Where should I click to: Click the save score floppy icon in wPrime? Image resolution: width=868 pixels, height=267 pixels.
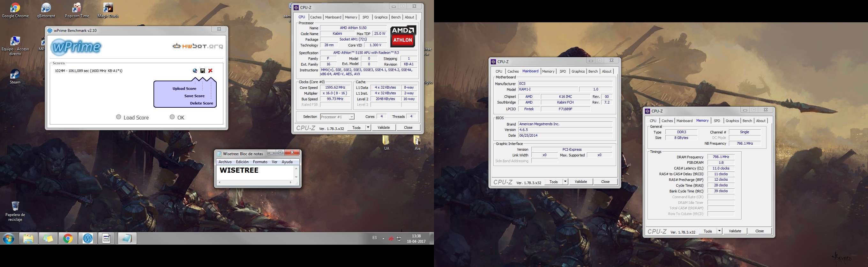(x=203, y=71)
